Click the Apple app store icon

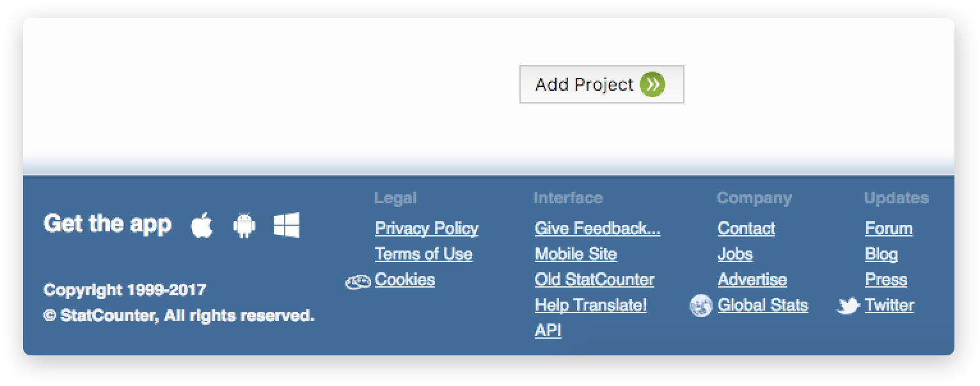click(x=202, y=224)
